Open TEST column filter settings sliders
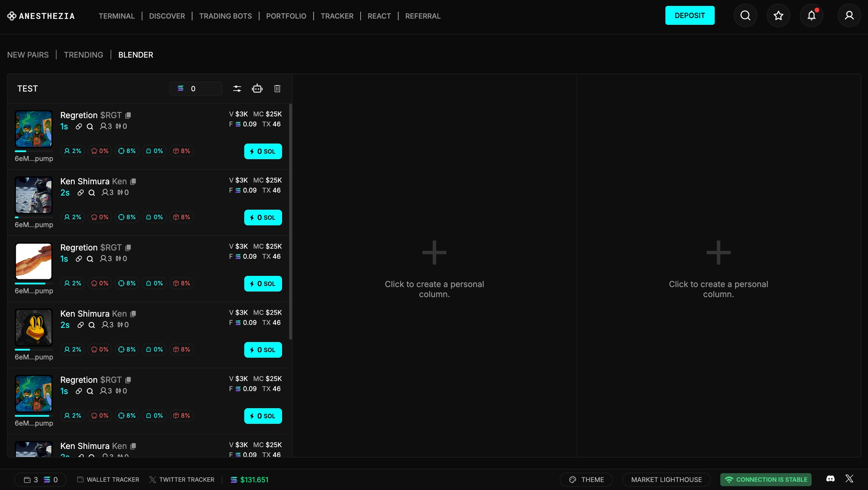Viewport: 868px width, 490px height. 237,89
